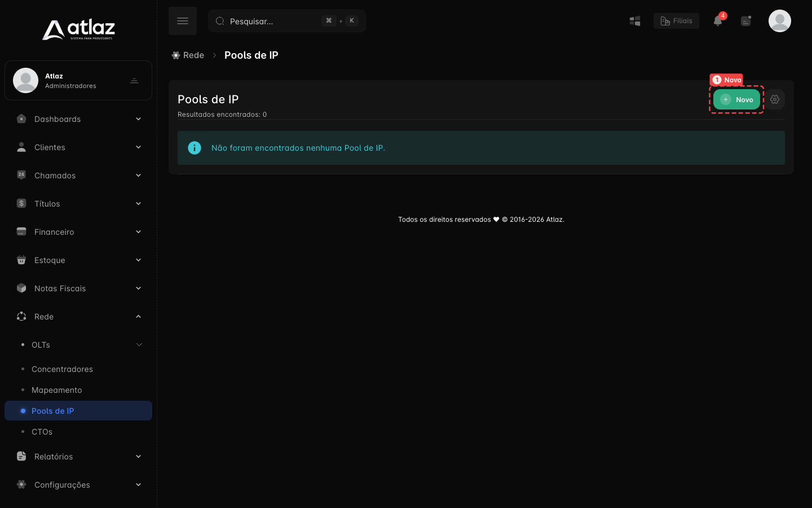
Task: Select Pools de IP menu item
Action: coord(78,411)
